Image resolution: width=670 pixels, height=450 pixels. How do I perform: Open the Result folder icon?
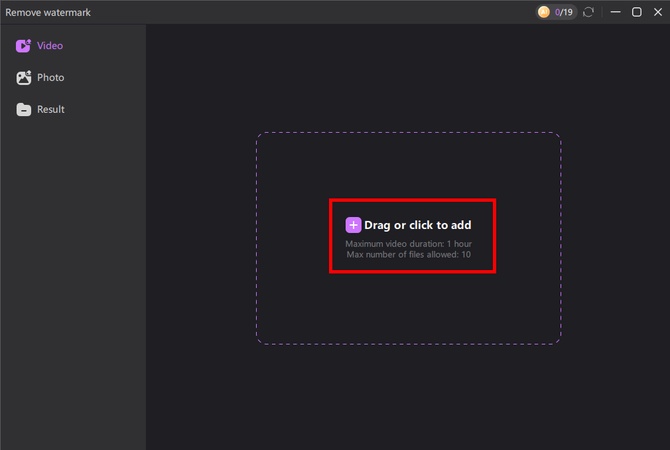pyautogui.click(x=23, y=110)
